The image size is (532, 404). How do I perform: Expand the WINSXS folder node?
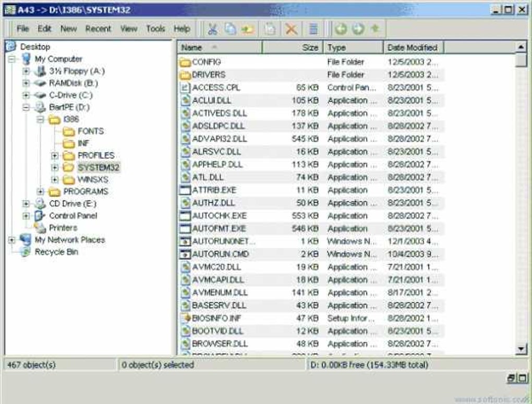pyautogui.click(x=55, y=180)
